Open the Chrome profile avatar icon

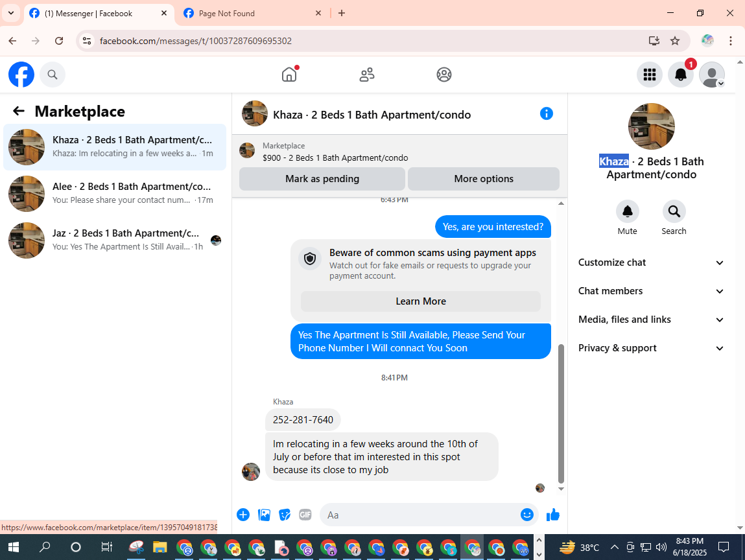point(707,41)
